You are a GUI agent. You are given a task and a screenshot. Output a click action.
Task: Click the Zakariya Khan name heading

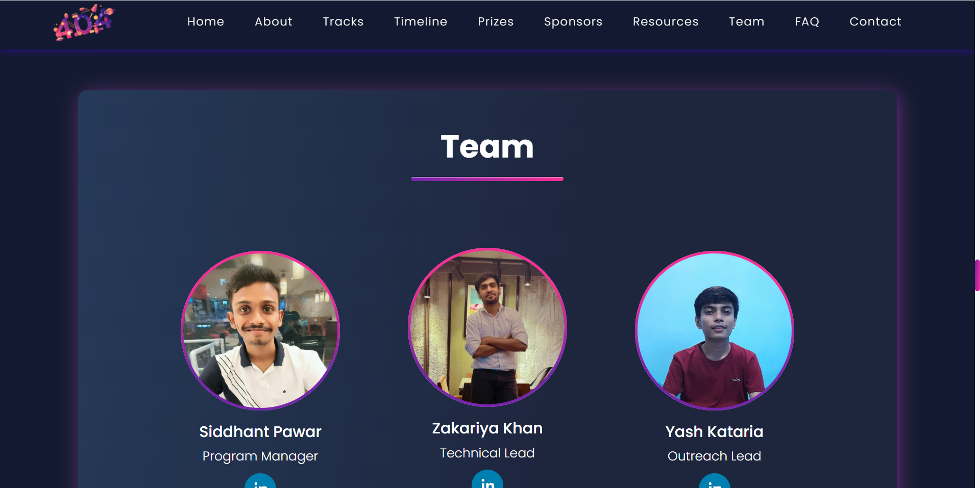tap(487, 428)
